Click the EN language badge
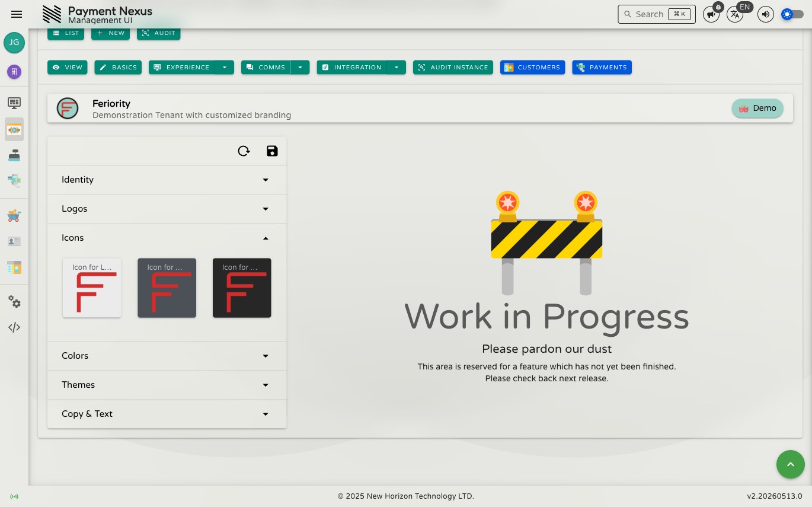The height and width of the screenshot is (507, 812). pyautogui.click(x=745, y=7)
